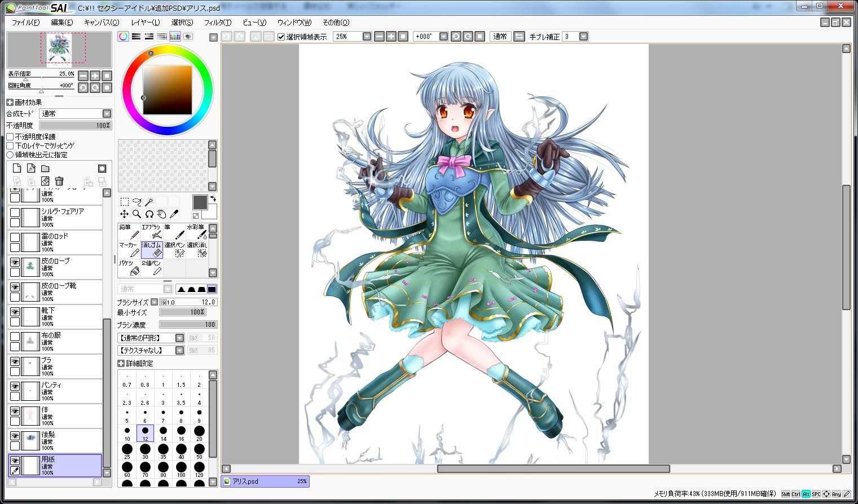Activate the move layer tool

coord(124,214)
